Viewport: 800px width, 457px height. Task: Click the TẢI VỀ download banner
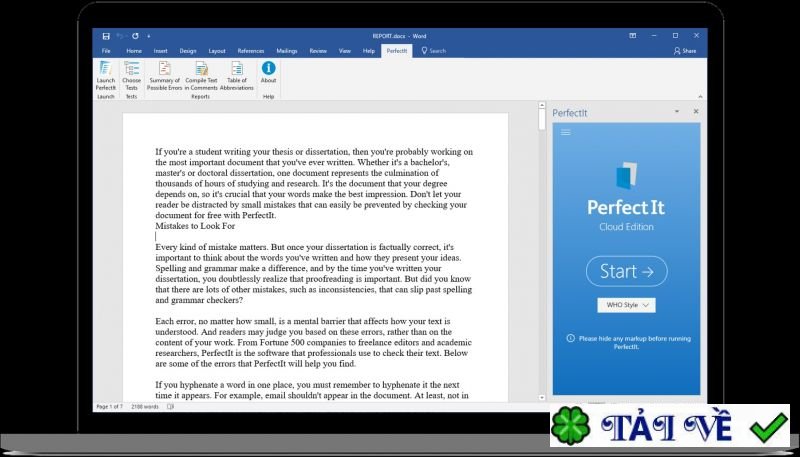click(x=670, y=425)
